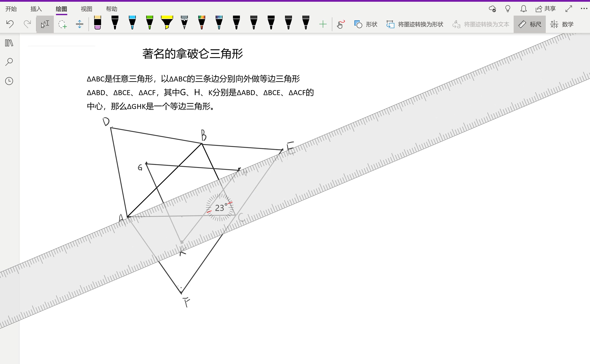Open the search pane
This screenshot has width=590, height=364.
9,61
